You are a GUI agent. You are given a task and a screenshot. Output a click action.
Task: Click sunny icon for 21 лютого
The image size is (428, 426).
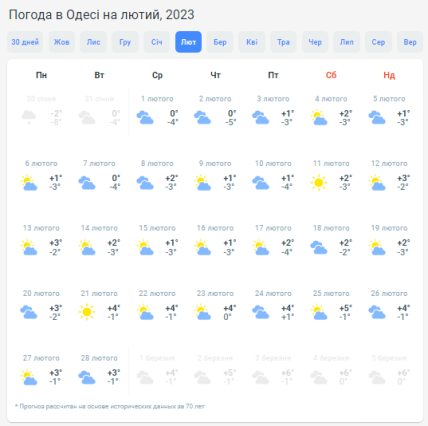87,312
